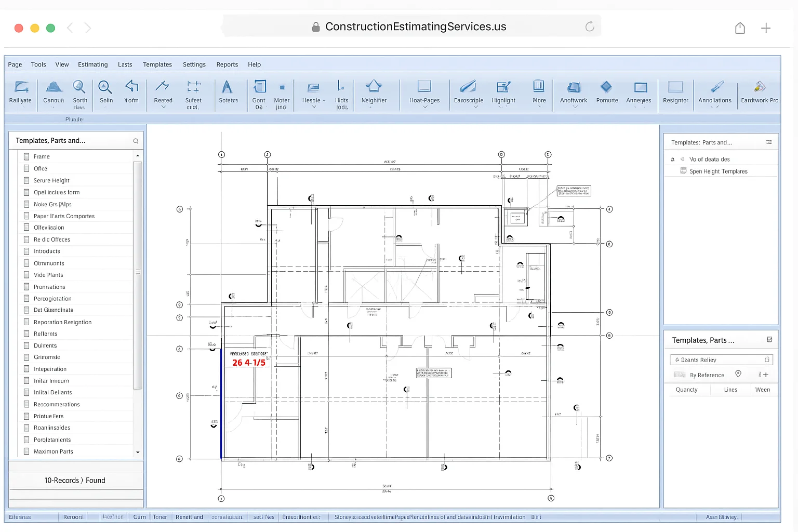798x532 pixels.
Task: Click the Neighifier home icon
Action: click(374, 86)
